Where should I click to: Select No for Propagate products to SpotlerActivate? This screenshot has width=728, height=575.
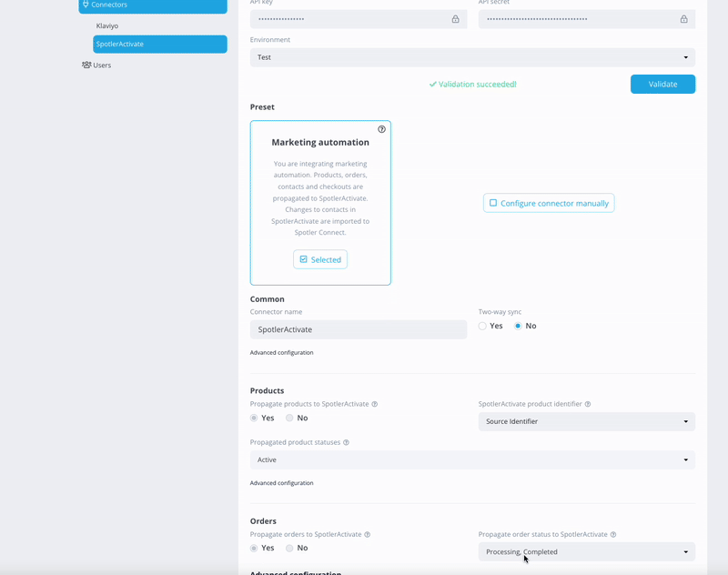point(289,419)
